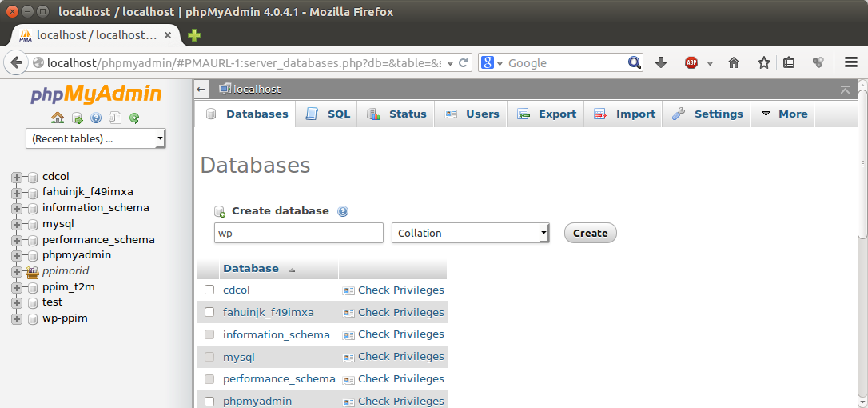Bookmark this page with the star icon
868x408 pixels.
click(x=763, y=62)
